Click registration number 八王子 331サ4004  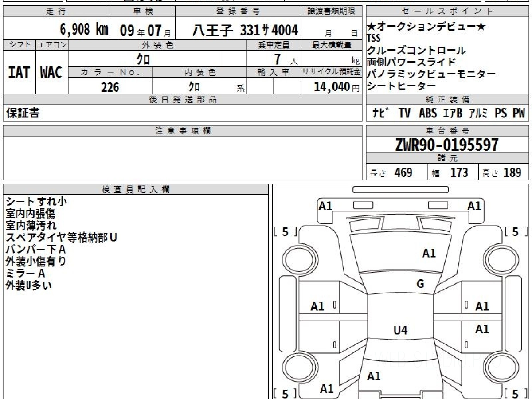tap(245, 31)
